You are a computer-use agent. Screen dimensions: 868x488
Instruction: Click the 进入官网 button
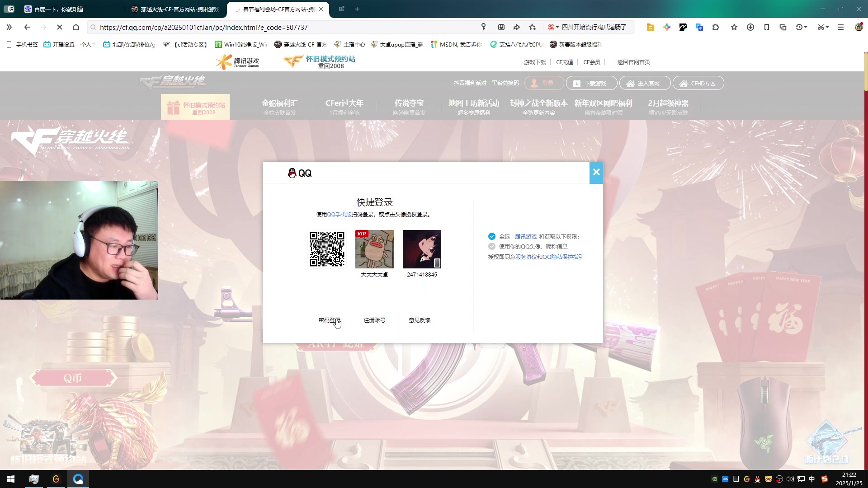point(645,83)
